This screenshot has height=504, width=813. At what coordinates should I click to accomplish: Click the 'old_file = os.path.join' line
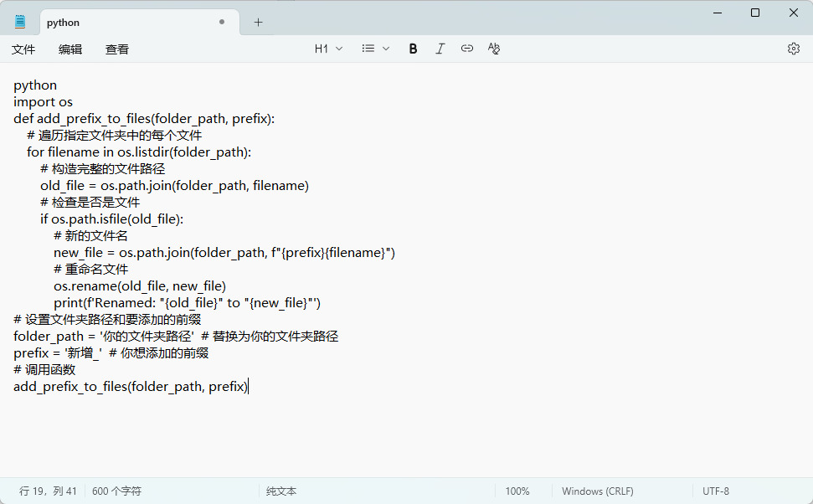[174, 186]
